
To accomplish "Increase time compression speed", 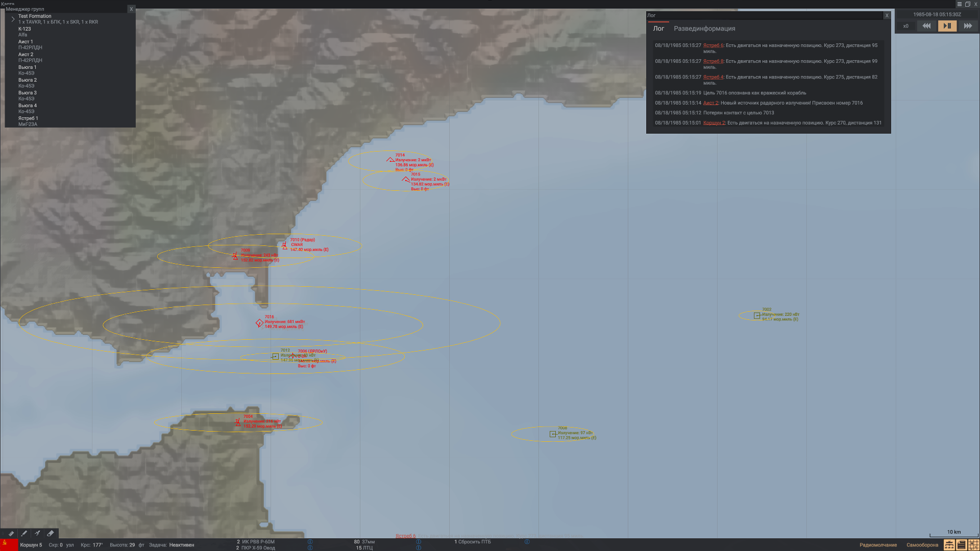I will (968, 26).
